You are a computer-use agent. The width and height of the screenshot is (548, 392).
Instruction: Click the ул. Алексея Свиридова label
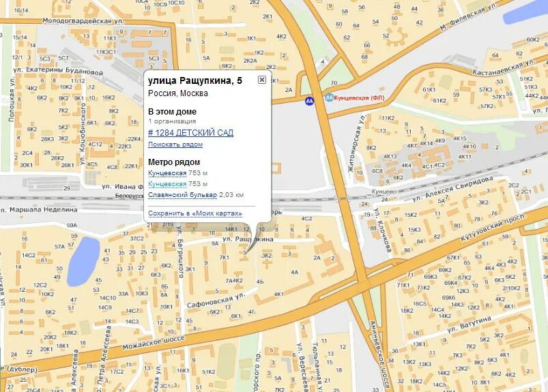pos(452,190)
